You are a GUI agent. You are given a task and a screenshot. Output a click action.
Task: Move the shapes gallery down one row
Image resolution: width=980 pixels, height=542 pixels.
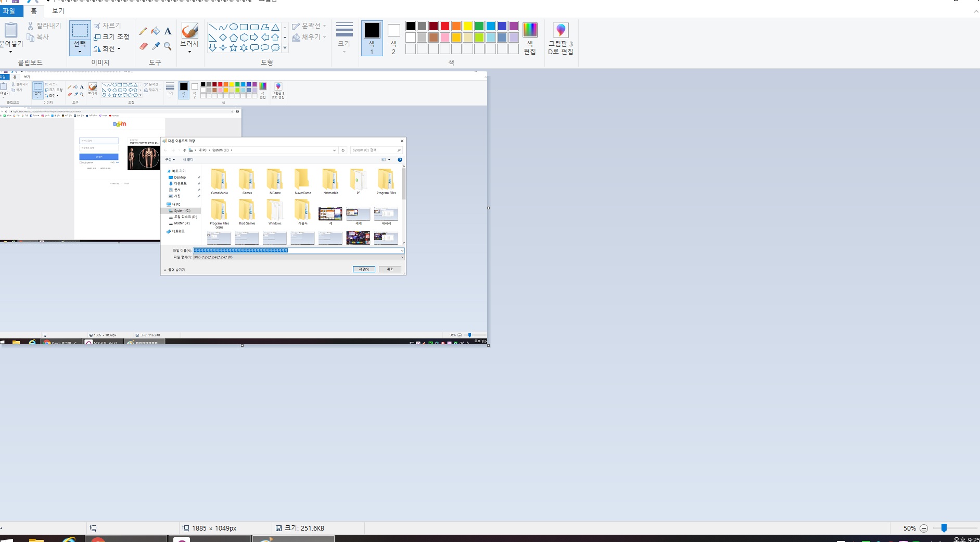[285, 37]
